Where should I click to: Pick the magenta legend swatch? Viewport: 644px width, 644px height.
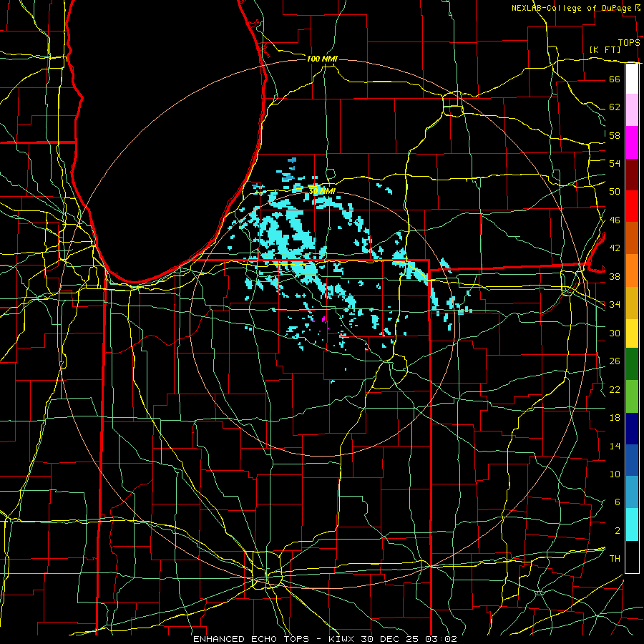tap(632, 142)
